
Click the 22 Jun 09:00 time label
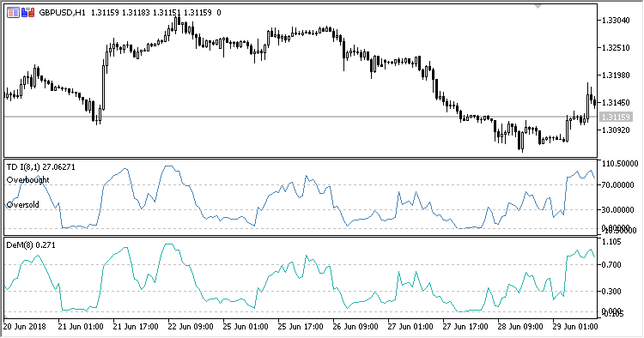190,327
